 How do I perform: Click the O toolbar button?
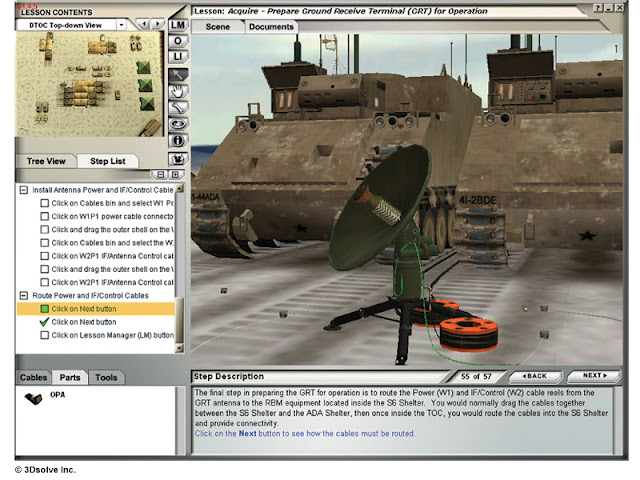pos(178,41)
